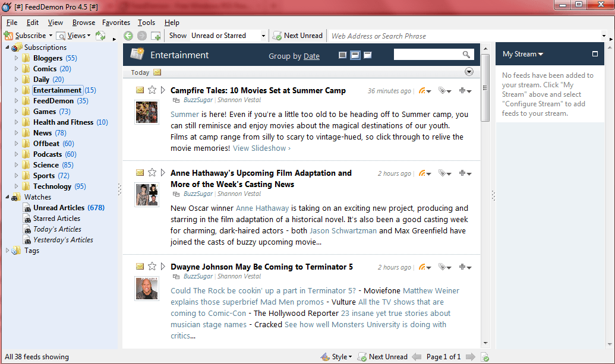Open feed menu icon on Anne Hathaway article

pos(425,173)
